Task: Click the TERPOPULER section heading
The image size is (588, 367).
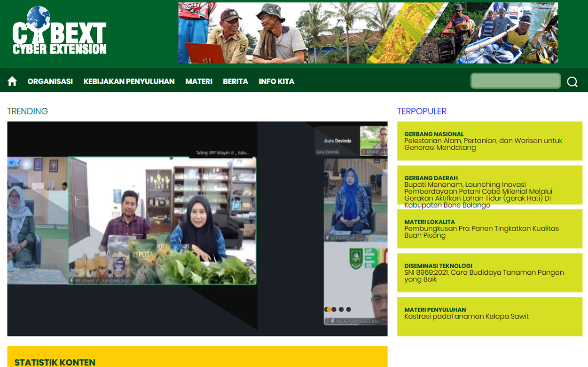Action: click(x=422, y=112)
